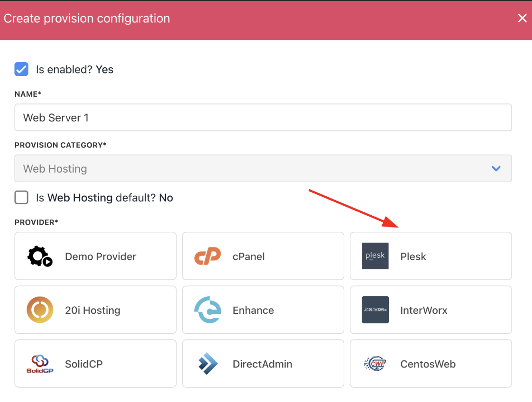Close the Create provision configuration dialog
532x402 pixels.
click(x=522, y=18)
